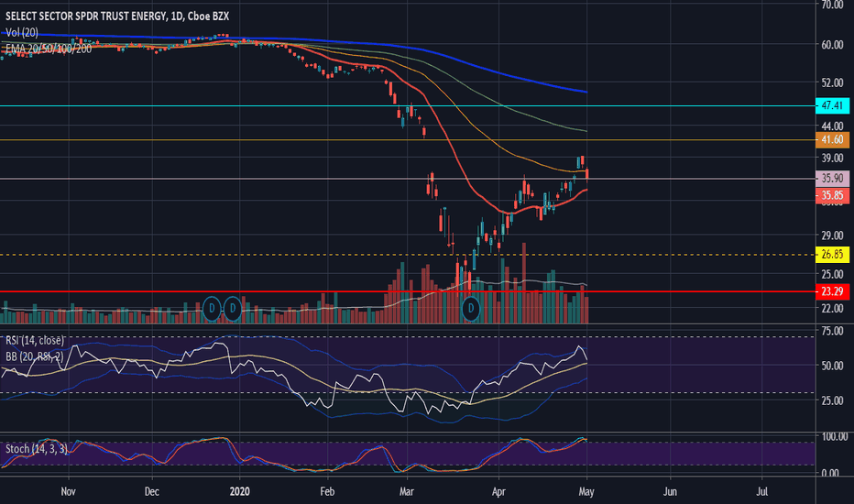Viewport: 854px width, 504px height.
Task: Click the 35.85 red price label
Action: pos(832,195)
